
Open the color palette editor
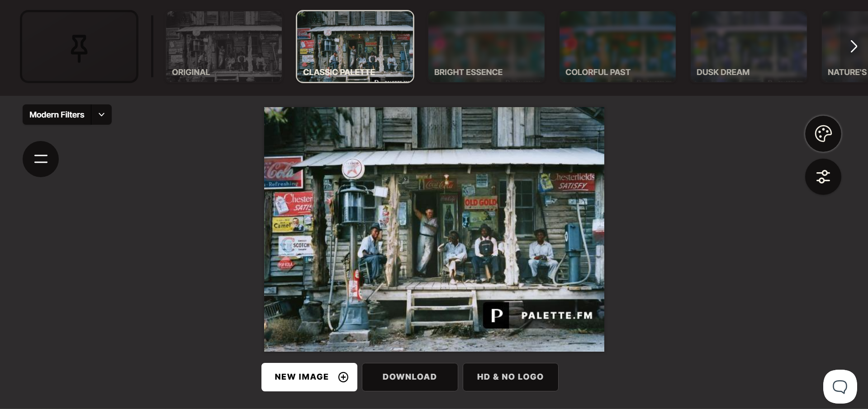823,134
